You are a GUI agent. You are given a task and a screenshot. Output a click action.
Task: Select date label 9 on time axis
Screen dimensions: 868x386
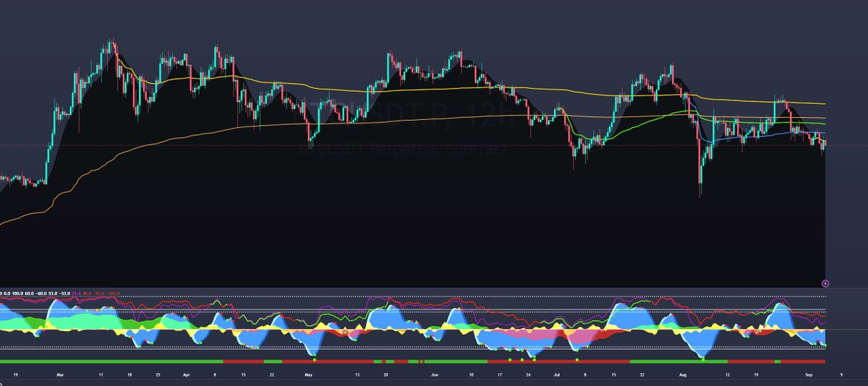pyautogui.click(x=841, y=375)
